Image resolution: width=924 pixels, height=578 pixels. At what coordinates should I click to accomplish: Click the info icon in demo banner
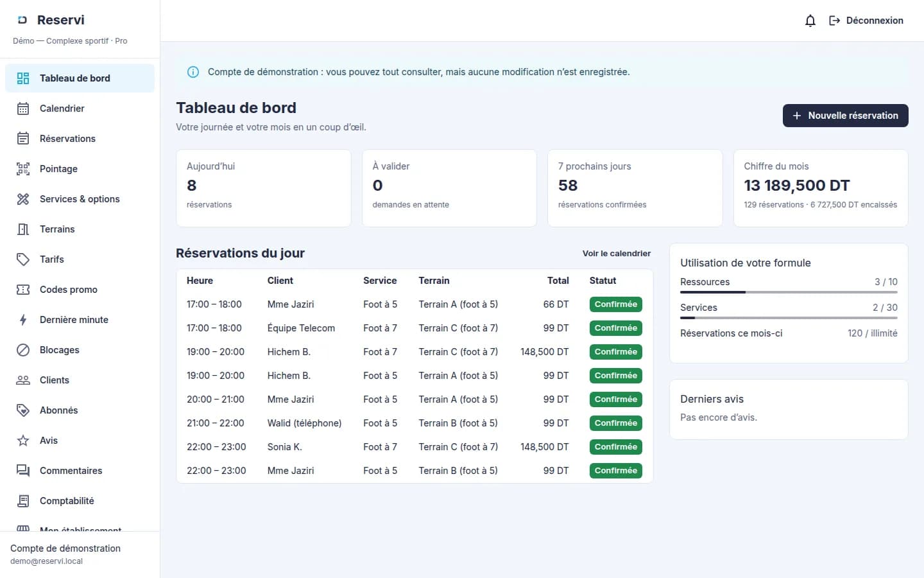(193, 72)
